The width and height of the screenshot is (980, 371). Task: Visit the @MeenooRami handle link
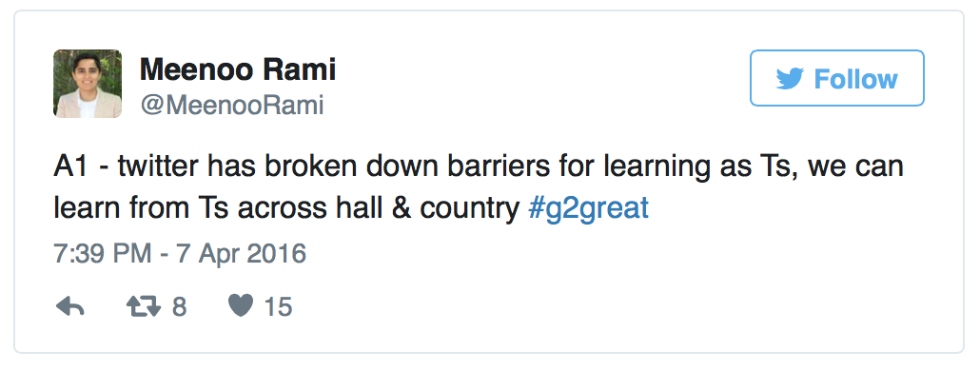coord(232,105)
